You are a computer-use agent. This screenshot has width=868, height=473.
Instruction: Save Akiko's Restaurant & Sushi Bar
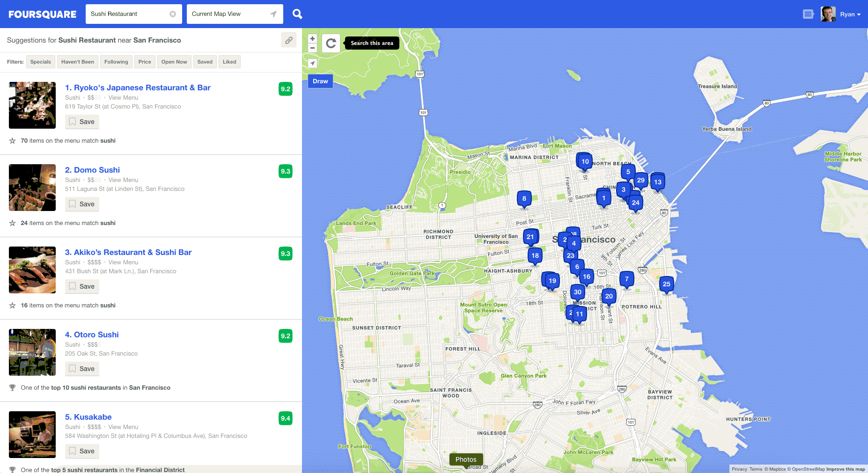(x=82, y=286)
